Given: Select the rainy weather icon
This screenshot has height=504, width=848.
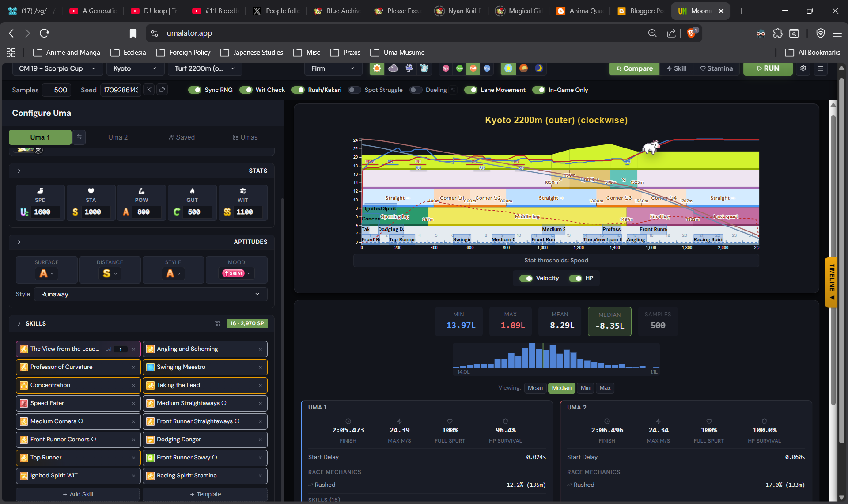Looking at the screenshot, I should (x=409, y=68).
